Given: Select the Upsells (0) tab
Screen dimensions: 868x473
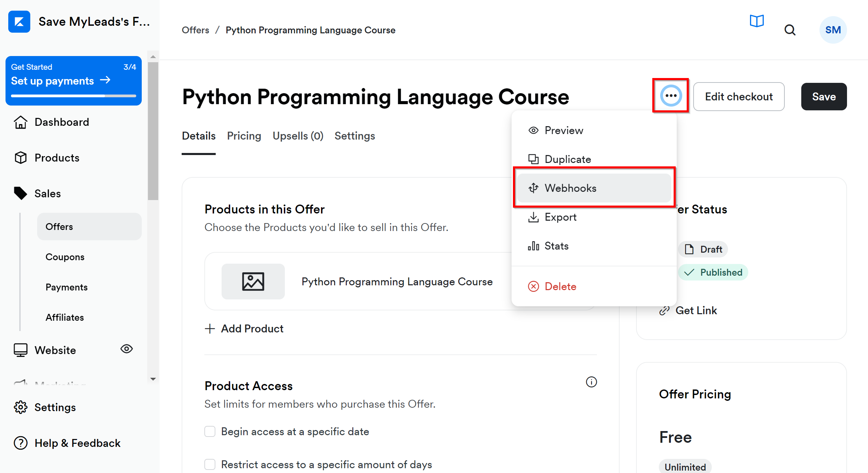Looking at the screenshot, I should 298,136.
